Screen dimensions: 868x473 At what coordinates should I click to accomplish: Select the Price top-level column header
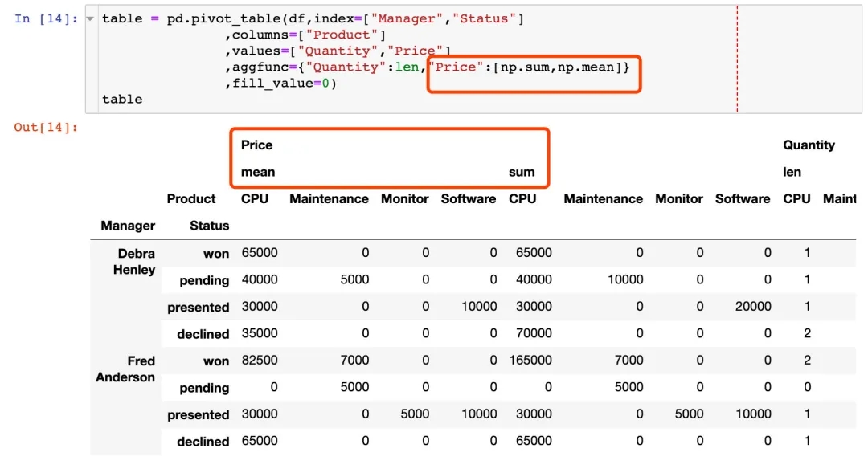click(x=256, y=145)
